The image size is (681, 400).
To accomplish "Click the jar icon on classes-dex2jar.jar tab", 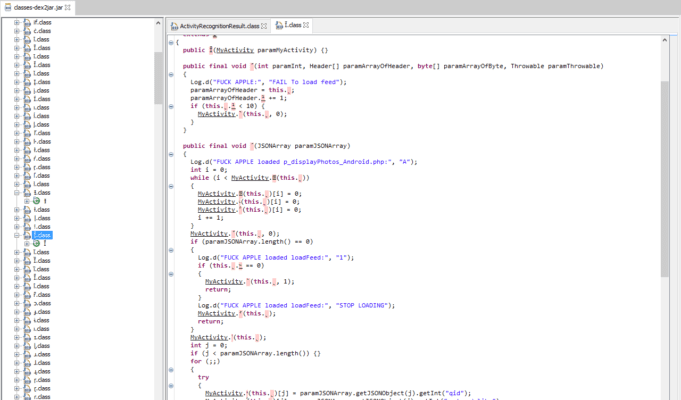I will pos(8,7).
